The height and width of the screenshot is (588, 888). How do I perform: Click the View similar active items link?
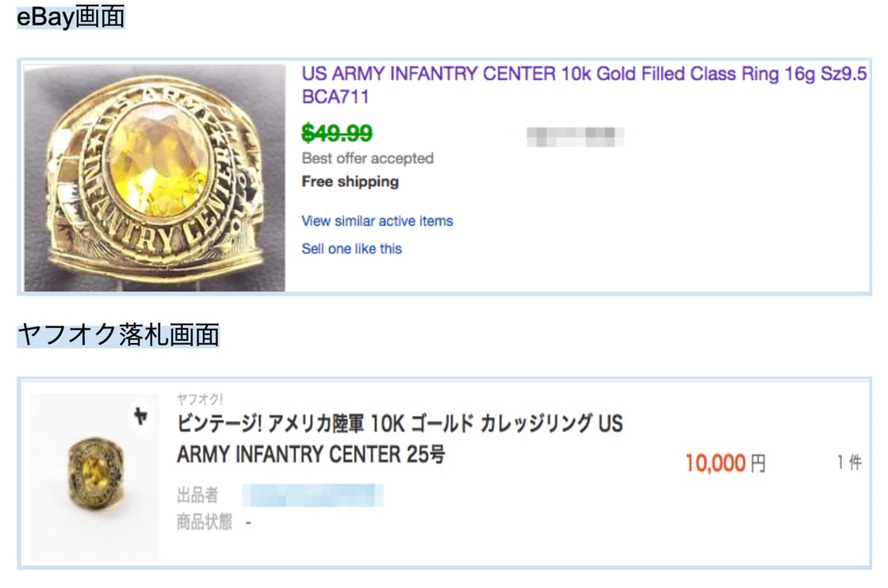[x=377, y=221]
